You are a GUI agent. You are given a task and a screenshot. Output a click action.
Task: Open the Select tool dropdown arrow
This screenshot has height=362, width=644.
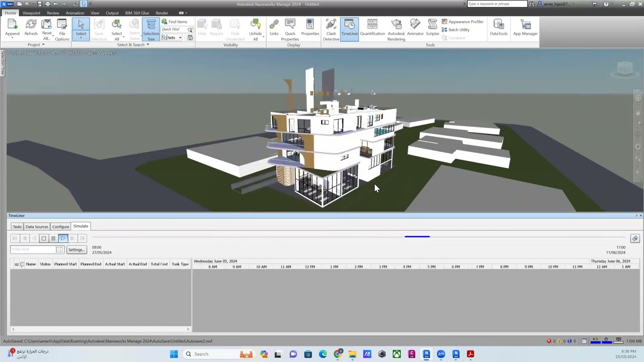pyautogui.click(x=80, y=39)
